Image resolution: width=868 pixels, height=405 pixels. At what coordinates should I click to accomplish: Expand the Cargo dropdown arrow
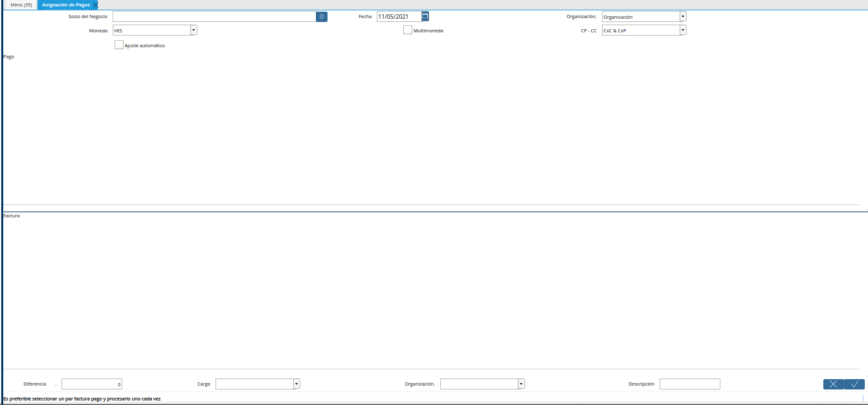pos(296,384)
